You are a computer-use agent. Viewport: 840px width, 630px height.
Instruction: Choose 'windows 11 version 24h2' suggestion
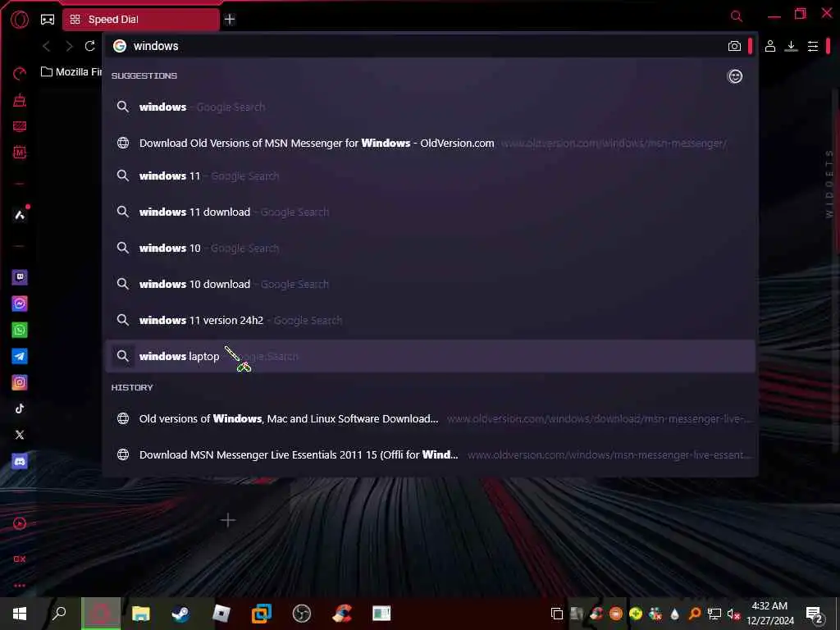point(430,320)
